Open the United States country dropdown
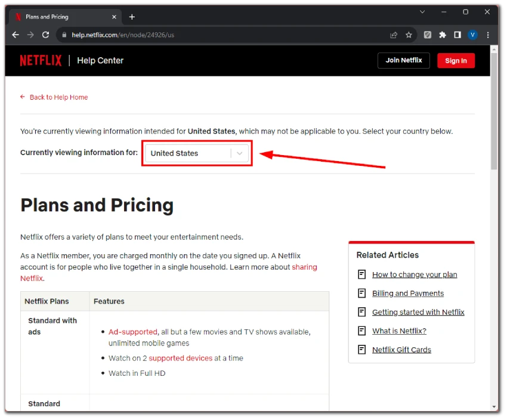Screen dimensions: 507x420 (197, 153)
